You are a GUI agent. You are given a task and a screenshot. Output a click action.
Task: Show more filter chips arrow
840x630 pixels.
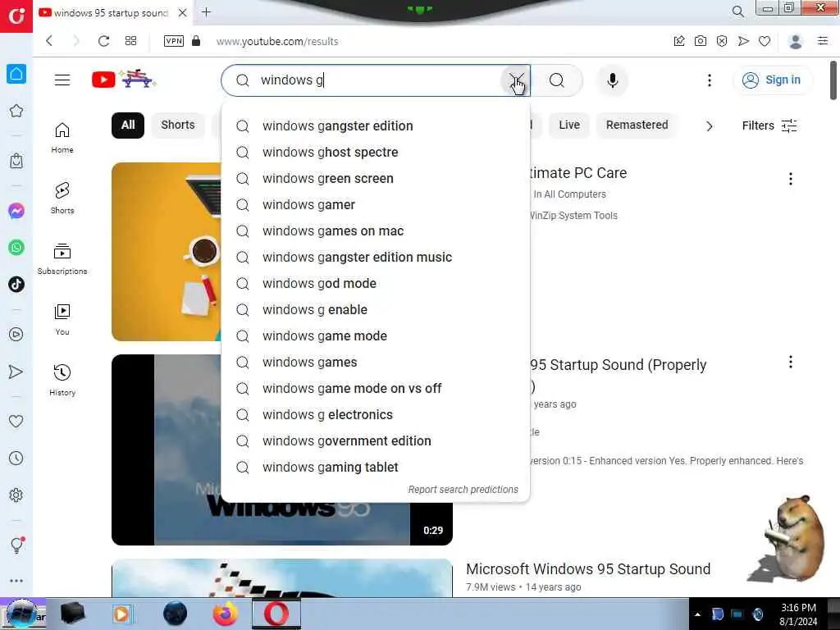click(710, 126)
